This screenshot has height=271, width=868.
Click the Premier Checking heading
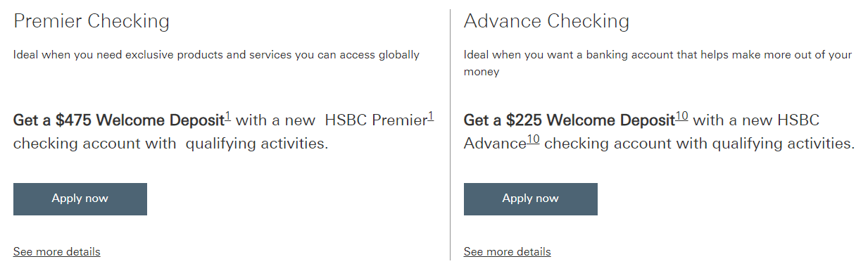tap(92, 21)
